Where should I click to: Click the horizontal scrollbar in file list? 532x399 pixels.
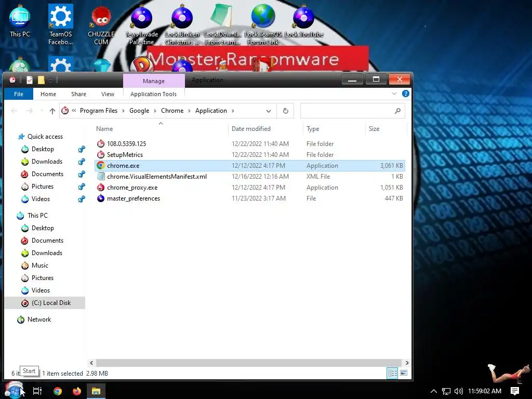[249, 363]
